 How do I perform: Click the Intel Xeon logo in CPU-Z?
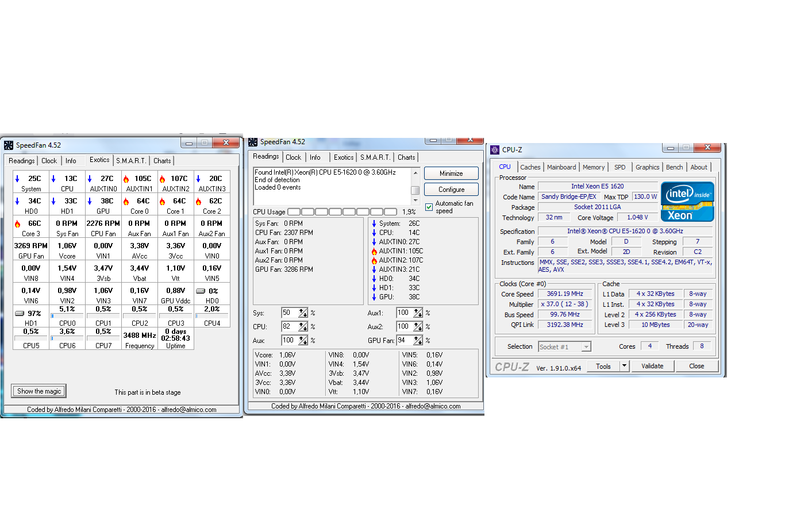(x=687, y=201)
